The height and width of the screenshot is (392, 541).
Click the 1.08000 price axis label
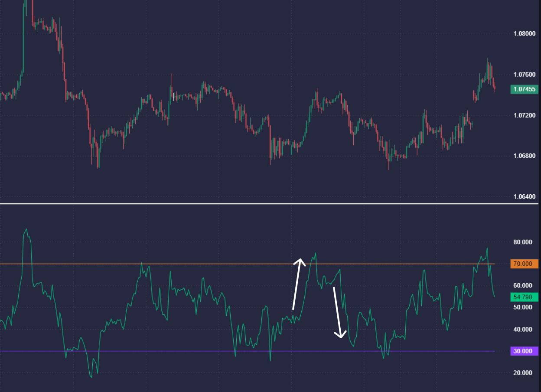pyautogui.click(x=524, y=34)
